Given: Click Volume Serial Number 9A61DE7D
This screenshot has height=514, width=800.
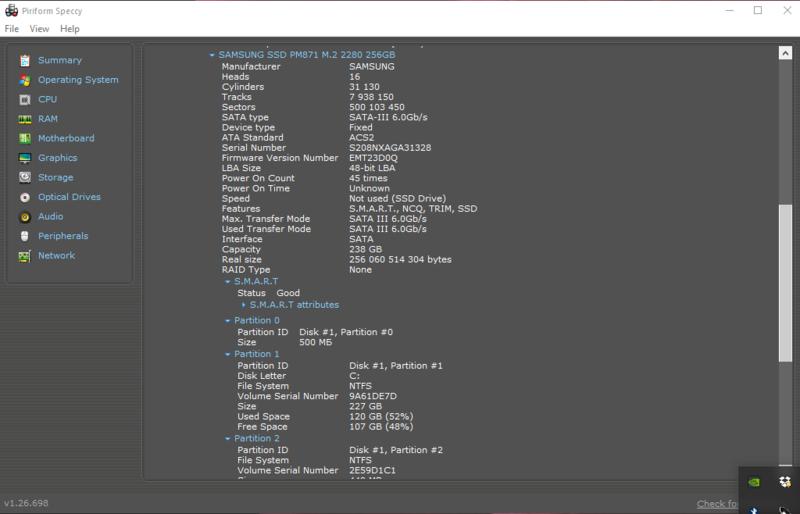Looking at the screenshot, I should (x=372, y=396).
